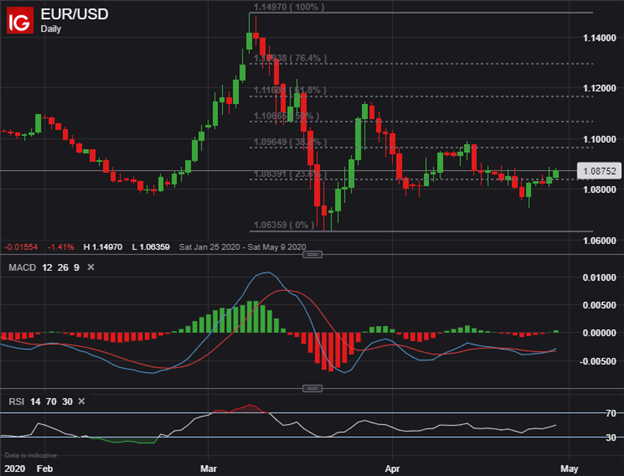Click the MACD 12 26 9 label
The width and height of the screenshot is (624, 476).
[x=44, y=267]
